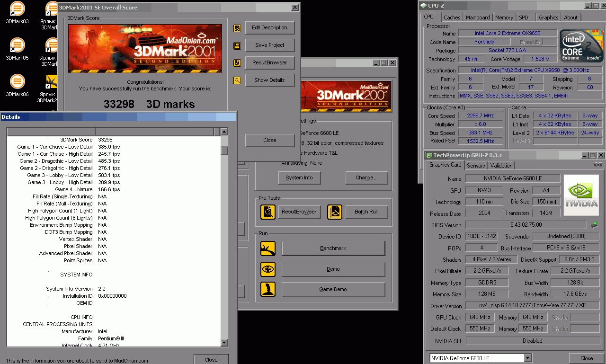Open the Memory tab in CPU-Z
The width and height of the screenshot is (606, 364).
click(504, 18)
